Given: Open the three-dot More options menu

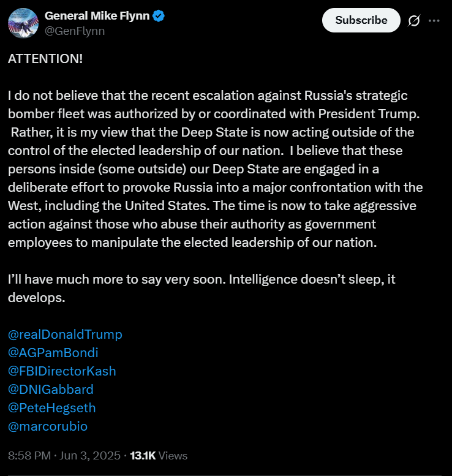Looking at the screenshot, I should pyautogui.click(x=434, y=21).
